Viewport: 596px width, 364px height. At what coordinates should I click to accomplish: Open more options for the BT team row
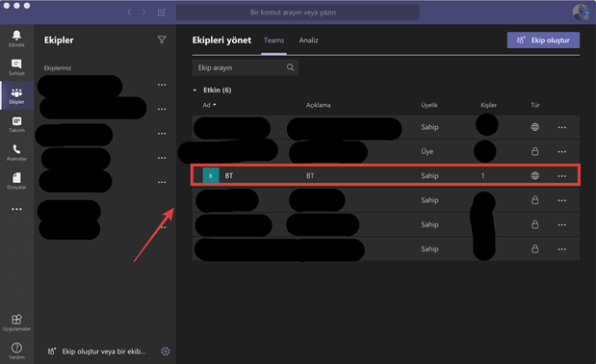point(561,176)
